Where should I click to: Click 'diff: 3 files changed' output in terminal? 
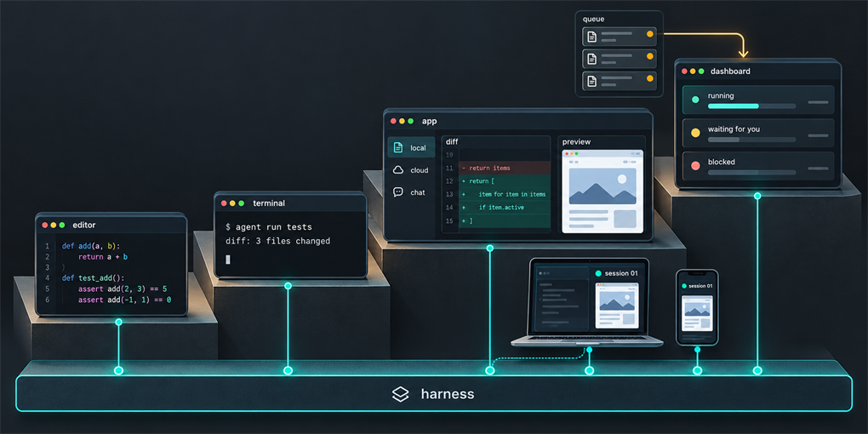tap(278, 242)
